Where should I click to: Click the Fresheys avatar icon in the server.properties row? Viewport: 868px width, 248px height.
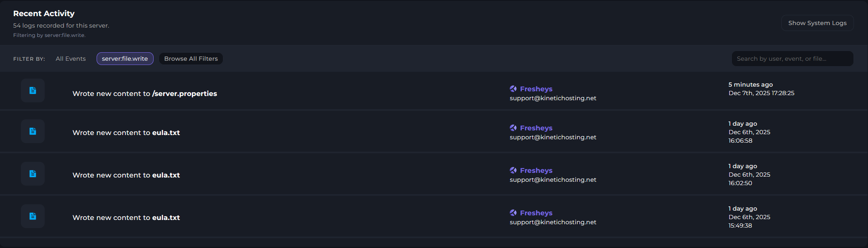click(x=513, y=89)
